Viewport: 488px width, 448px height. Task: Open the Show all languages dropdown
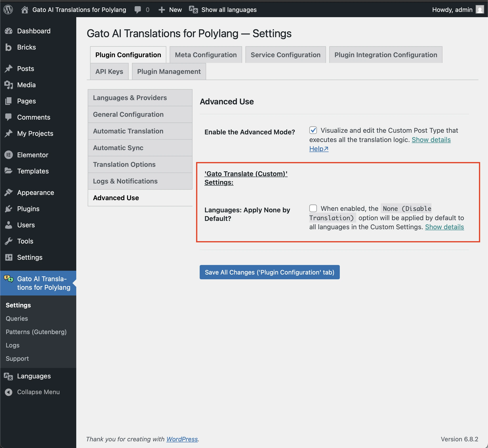tap(228, 10)
